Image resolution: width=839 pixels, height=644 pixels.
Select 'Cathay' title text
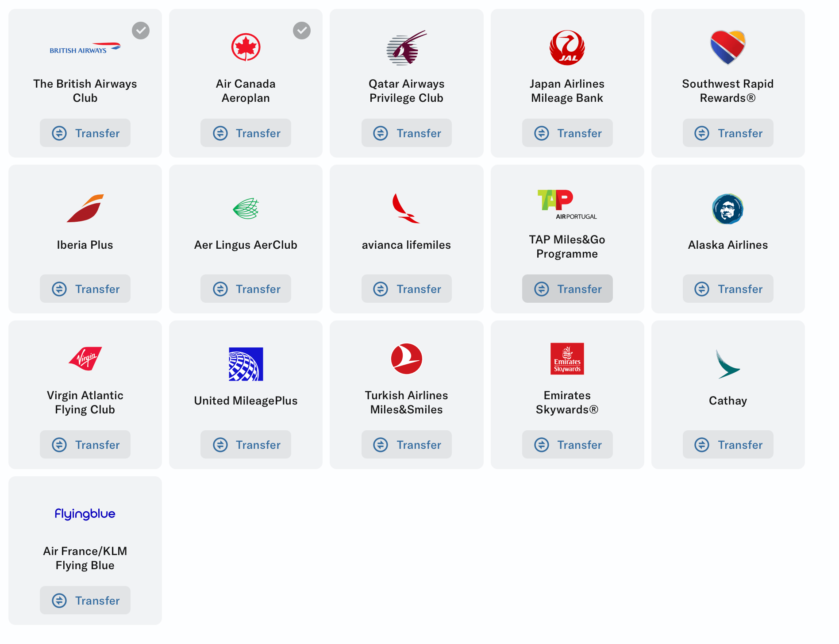(x=728, y=401)
